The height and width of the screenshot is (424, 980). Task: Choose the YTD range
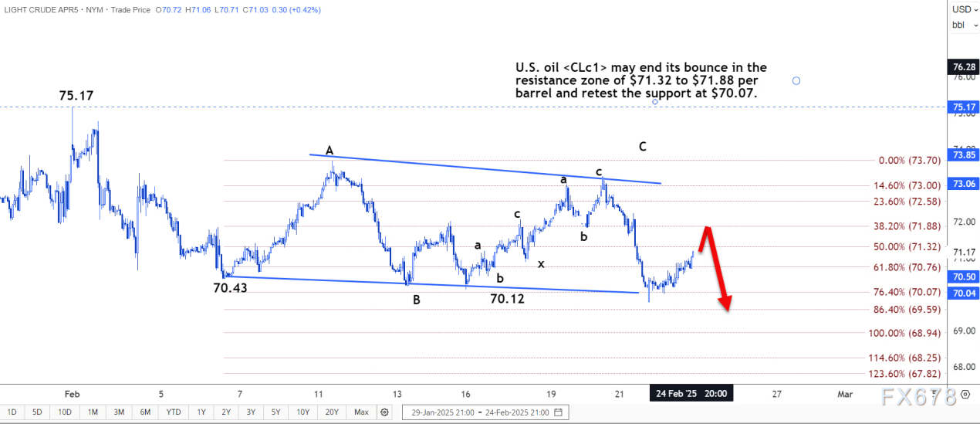click(x=173, y=412)
